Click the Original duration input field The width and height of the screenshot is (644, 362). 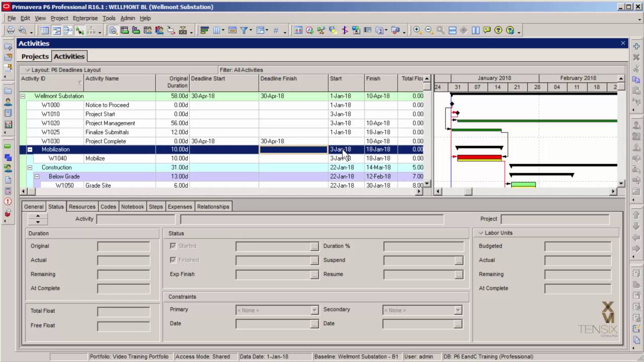(x=124, y=246)
